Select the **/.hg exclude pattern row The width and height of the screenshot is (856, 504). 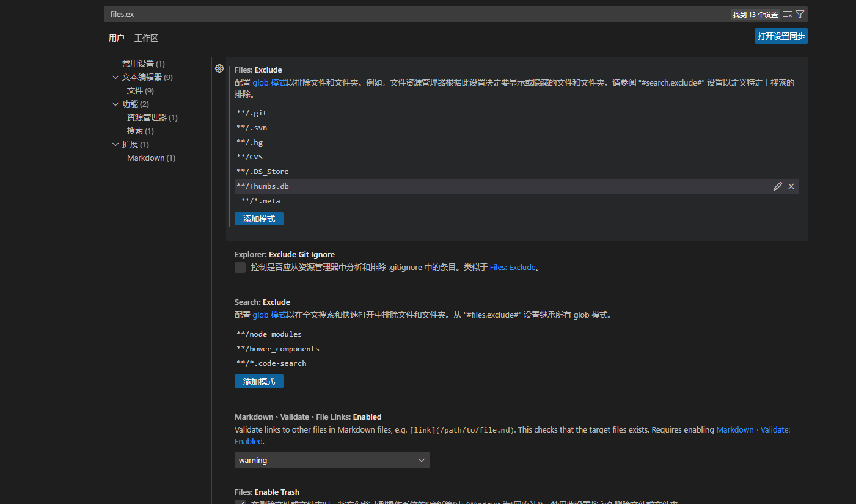click(x=516, y=142)
